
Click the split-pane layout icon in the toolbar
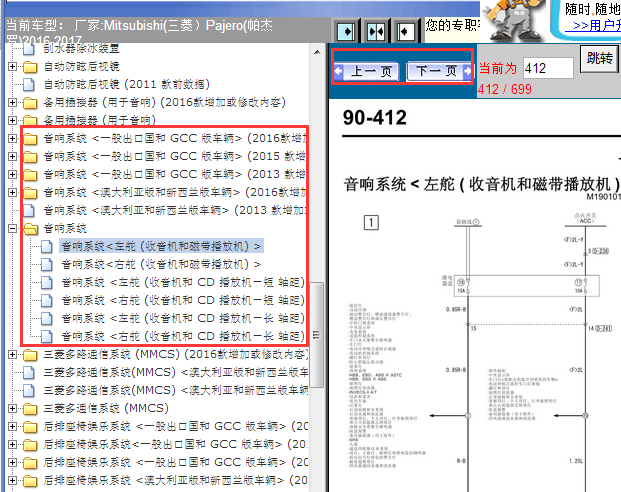375,31
